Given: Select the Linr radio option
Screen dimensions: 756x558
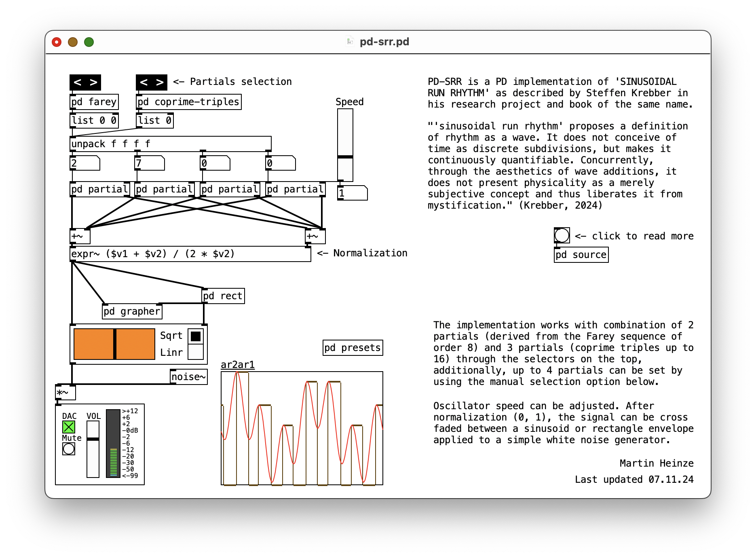Looking at the screenshot, I should 196,352.
